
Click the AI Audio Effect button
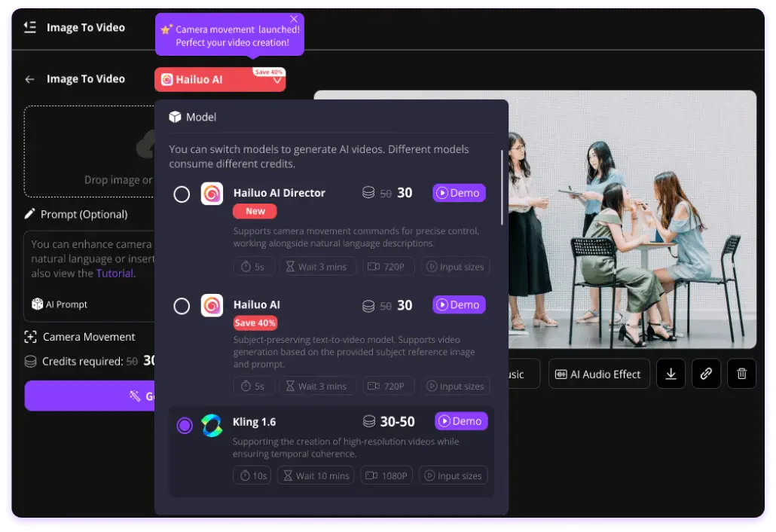(x=599, y=373)
